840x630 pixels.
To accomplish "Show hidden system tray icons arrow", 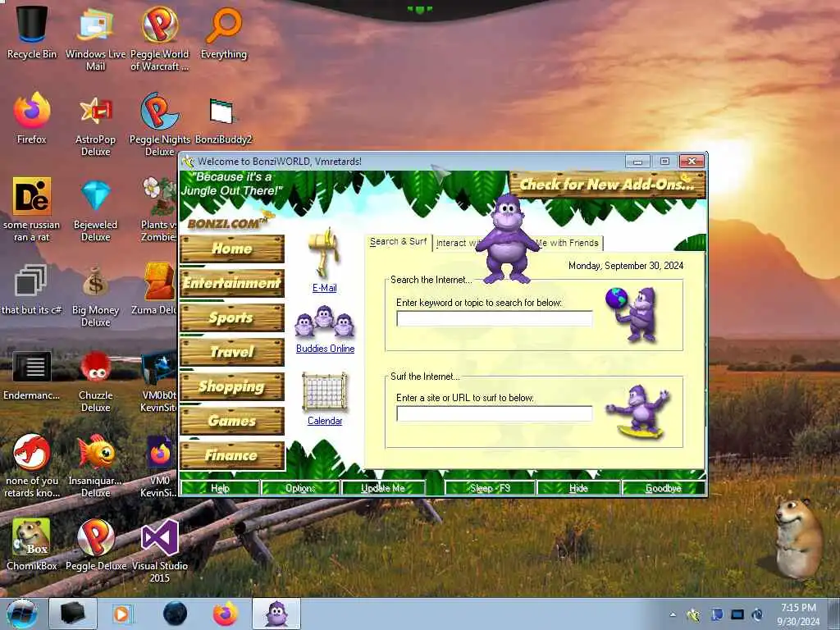I will (x=673, y=615).
